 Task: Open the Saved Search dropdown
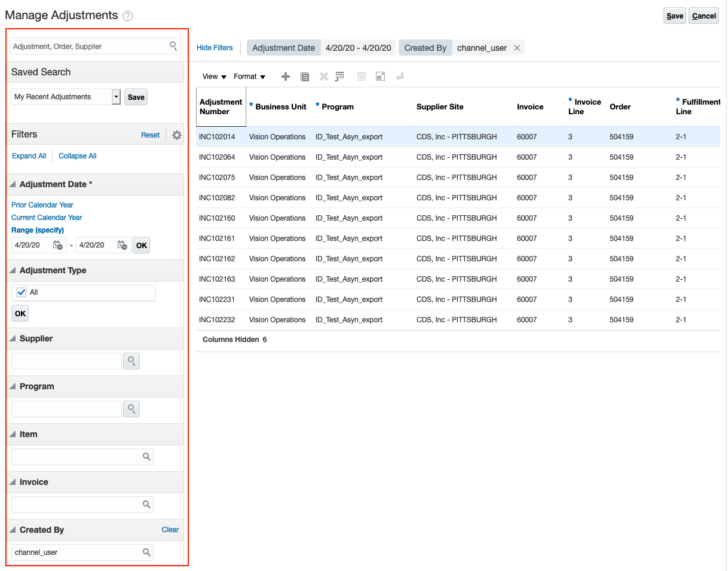pos(116,96)
